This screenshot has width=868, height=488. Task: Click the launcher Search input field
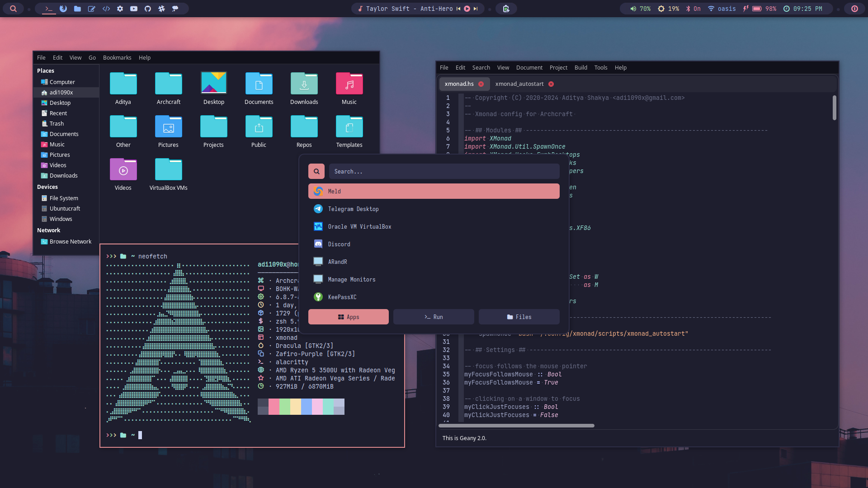tap(444, 172)
